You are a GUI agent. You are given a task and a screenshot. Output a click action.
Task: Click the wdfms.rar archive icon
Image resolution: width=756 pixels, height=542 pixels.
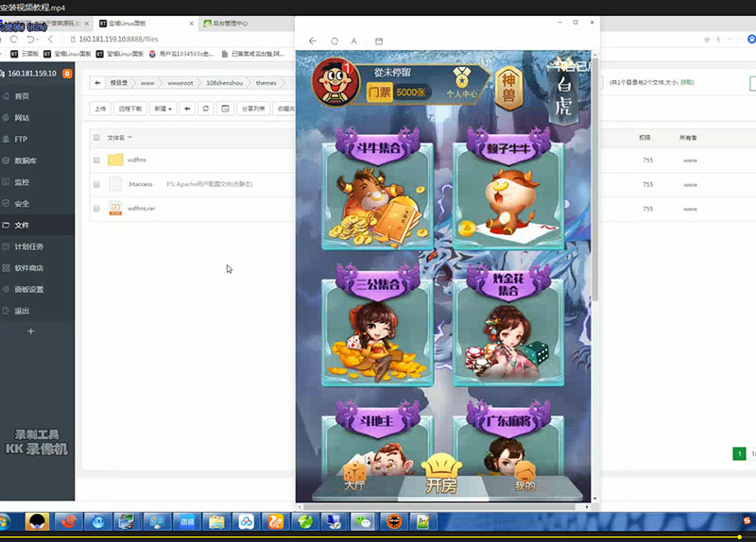(115, 208)
